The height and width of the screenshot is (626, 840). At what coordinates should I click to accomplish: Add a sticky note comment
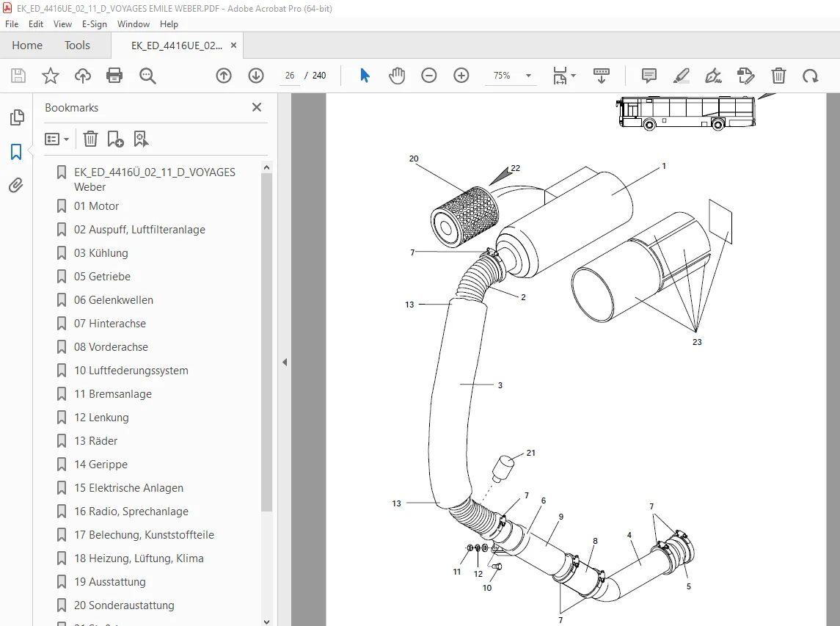[x=649, y=76]
